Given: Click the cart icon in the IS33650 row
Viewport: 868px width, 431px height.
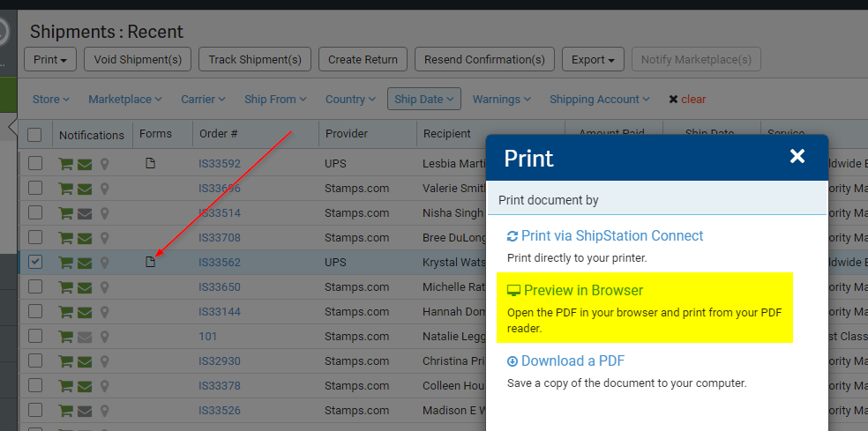Looking at the screenshot, I should [66, 287].
